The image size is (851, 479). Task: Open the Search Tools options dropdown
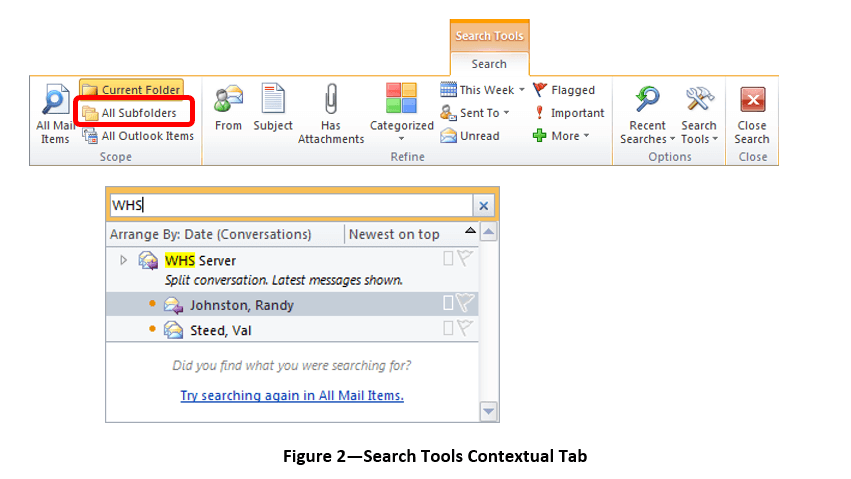[699, 114]
